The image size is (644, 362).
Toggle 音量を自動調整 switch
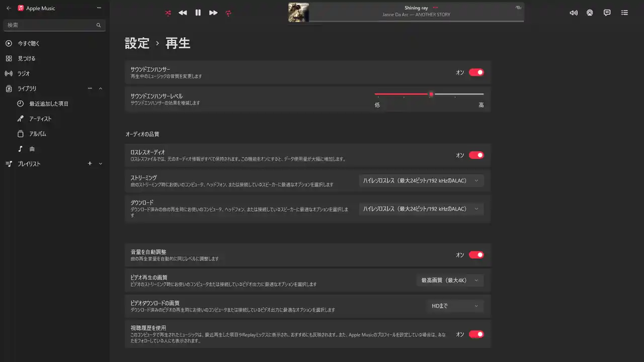476,255
